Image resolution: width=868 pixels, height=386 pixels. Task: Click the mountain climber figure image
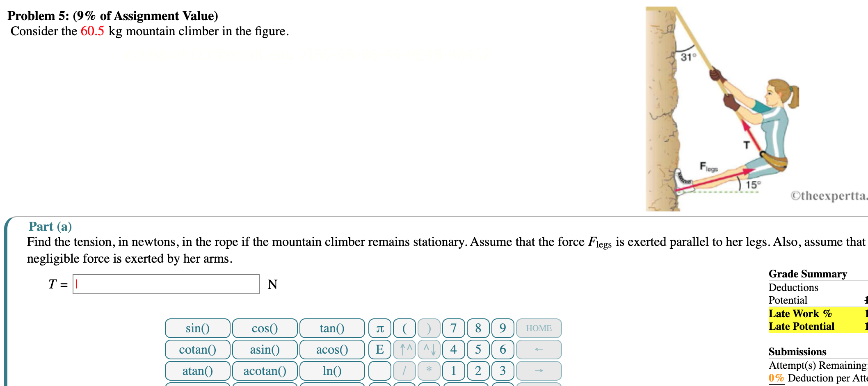click(723, 109)
